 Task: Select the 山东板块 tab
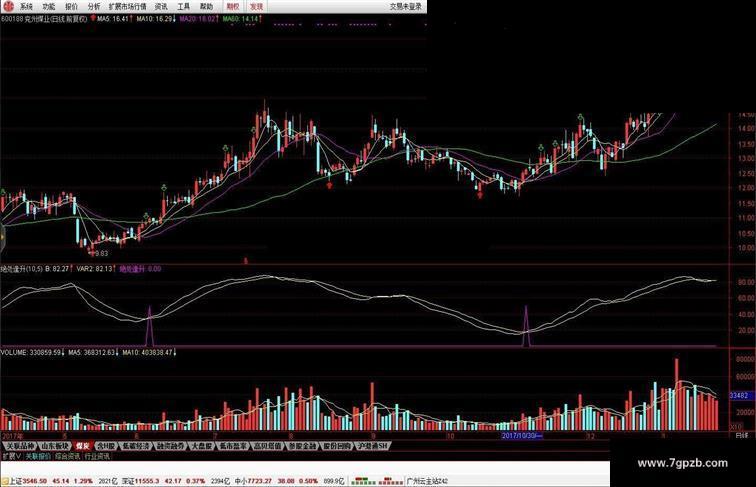tap(55, 446)
